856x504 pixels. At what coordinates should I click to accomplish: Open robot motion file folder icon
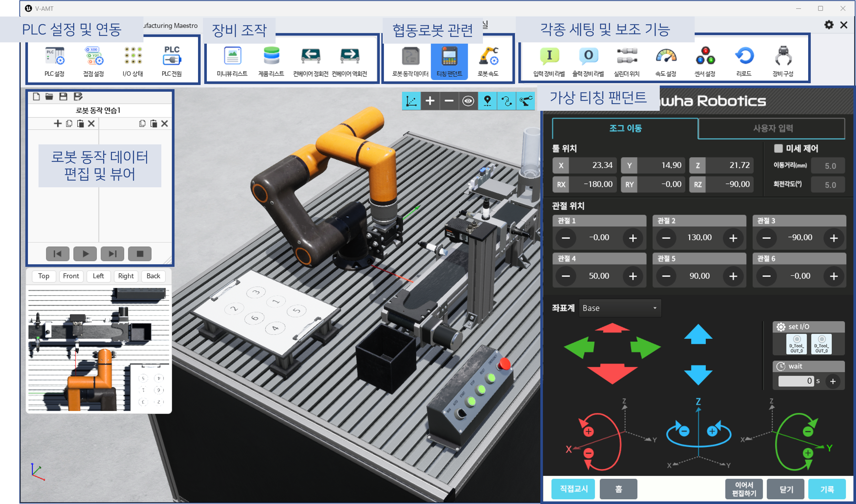pos(49,96)
